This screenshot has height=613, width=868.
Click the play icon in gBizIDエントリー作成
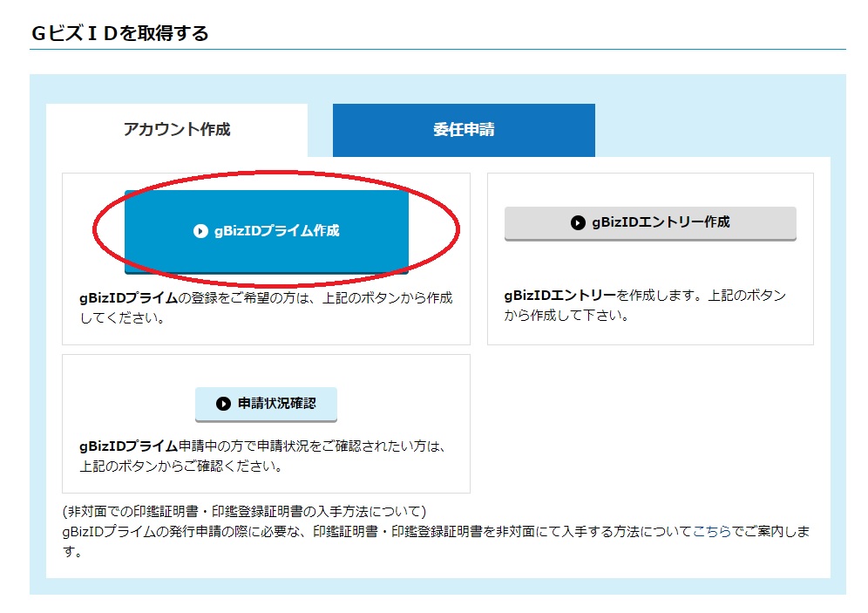point(578,222)
